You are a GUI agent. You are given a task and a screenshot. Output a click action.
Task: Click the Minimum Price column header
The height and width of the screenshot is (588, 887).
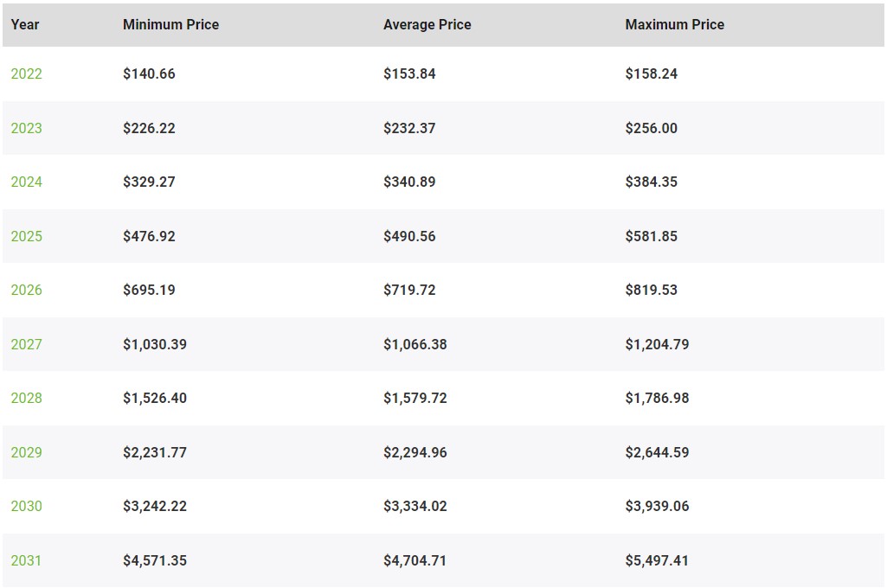170,24
